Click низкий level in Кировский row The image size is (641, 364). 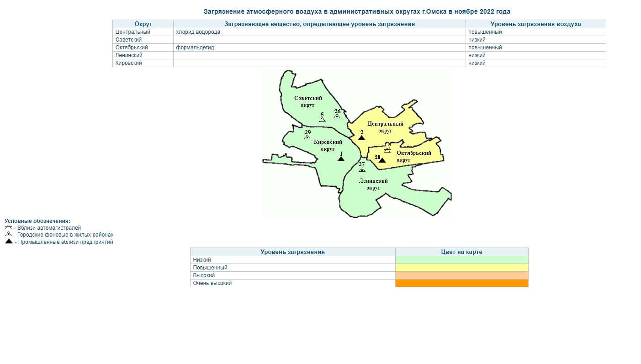click(x=536, y=63)
